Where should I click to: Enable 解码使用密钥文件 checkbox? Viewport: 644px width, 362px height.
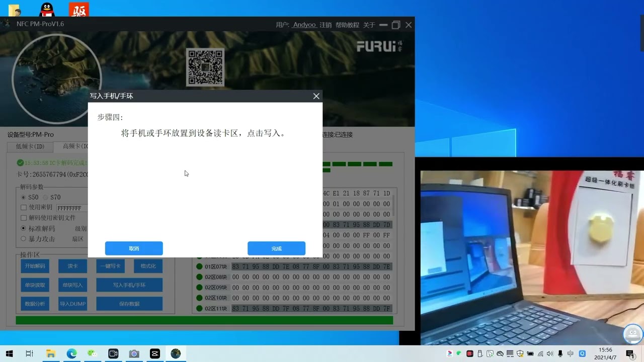click(x=24, y=218)
